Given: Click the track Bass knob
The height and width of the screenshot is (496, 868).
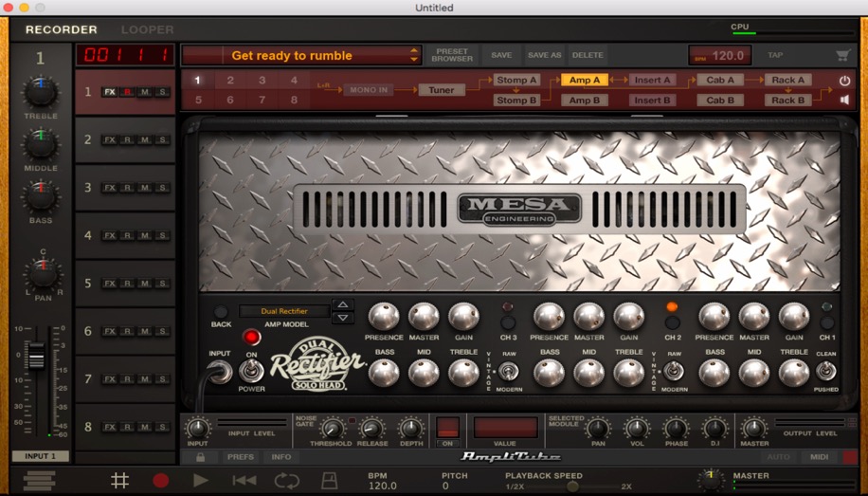Looking at the screenshot, I should (41, 195).
